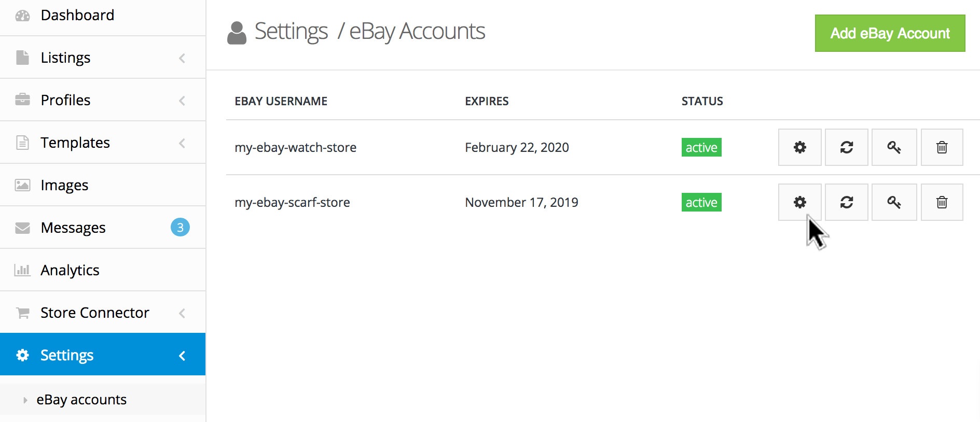The image size is (980, 422).
Task: Open settings gear for my-ebay-watch-store
Action: (x=799, y=147)
